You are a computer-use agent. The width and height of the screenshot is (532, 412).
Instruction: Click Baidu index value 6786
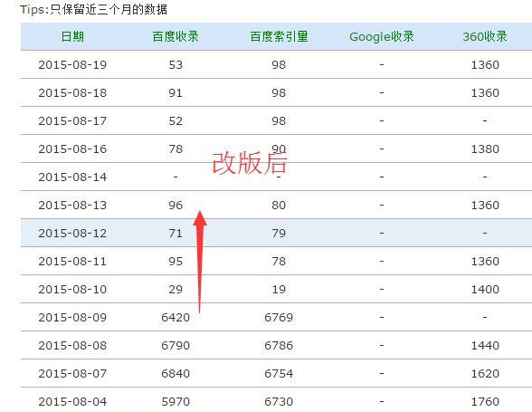click(x=279, y=345)
